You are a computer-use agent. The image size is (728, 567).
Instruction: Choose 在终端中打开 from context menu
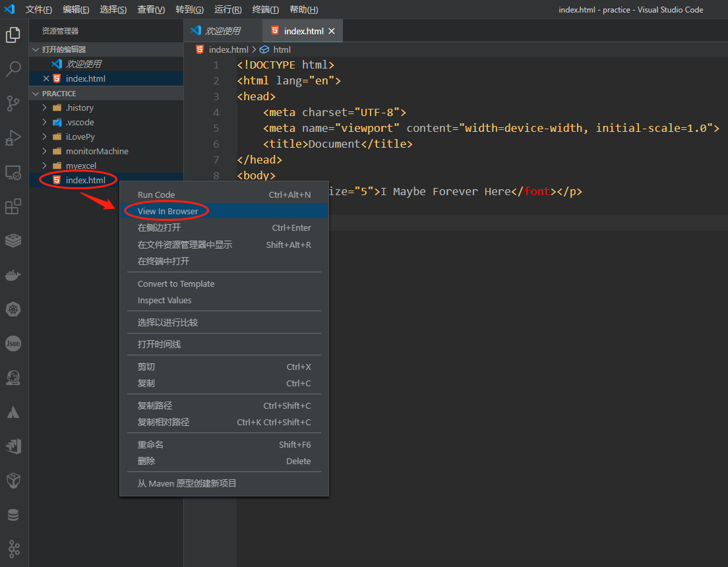pyautogui.click(x=224, y=261)
